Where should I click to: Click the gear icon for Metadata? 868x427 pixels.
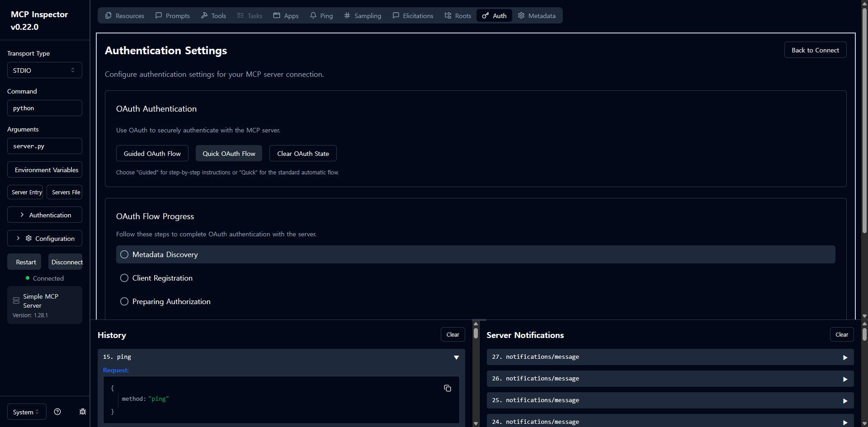(521, 15)
